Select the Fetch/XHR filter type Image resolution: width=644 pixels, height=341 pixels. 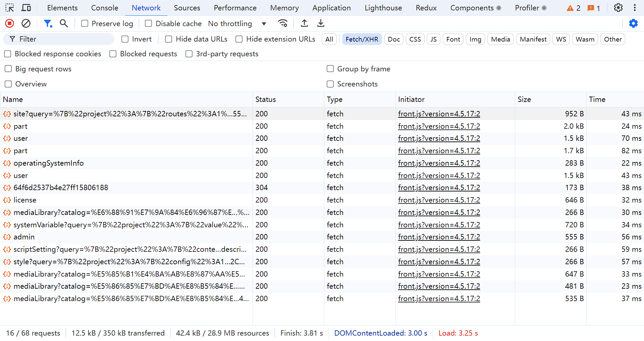pos(362,39)
